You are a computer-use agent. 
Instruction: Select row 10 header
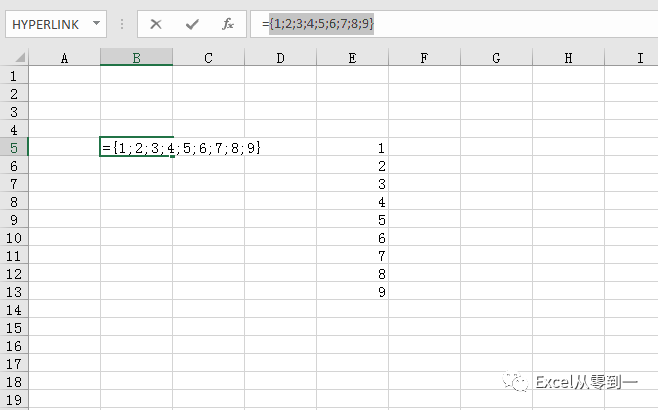(14, 238)
